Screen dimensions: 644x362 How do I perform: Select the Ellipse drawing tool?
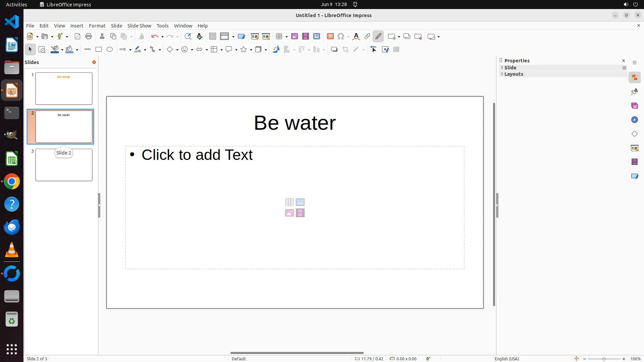[110, 50]
